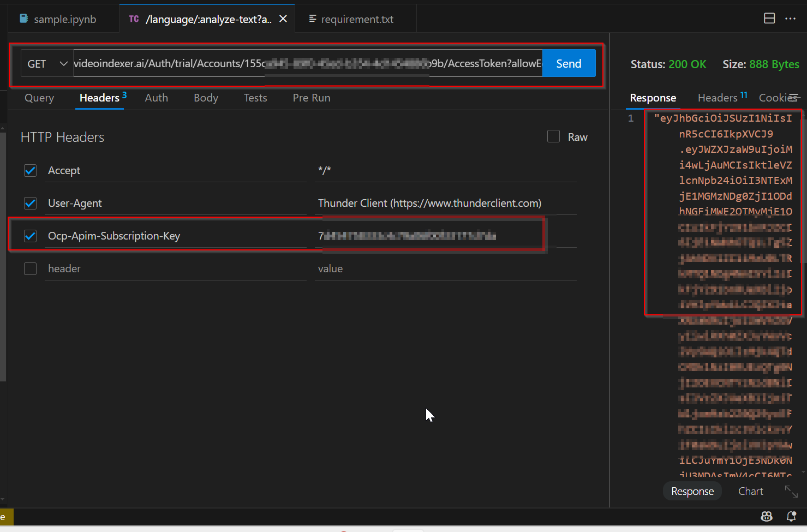Edit the Accept header name field
Screen dimensions: 807x532
click(x=175, y=171)
